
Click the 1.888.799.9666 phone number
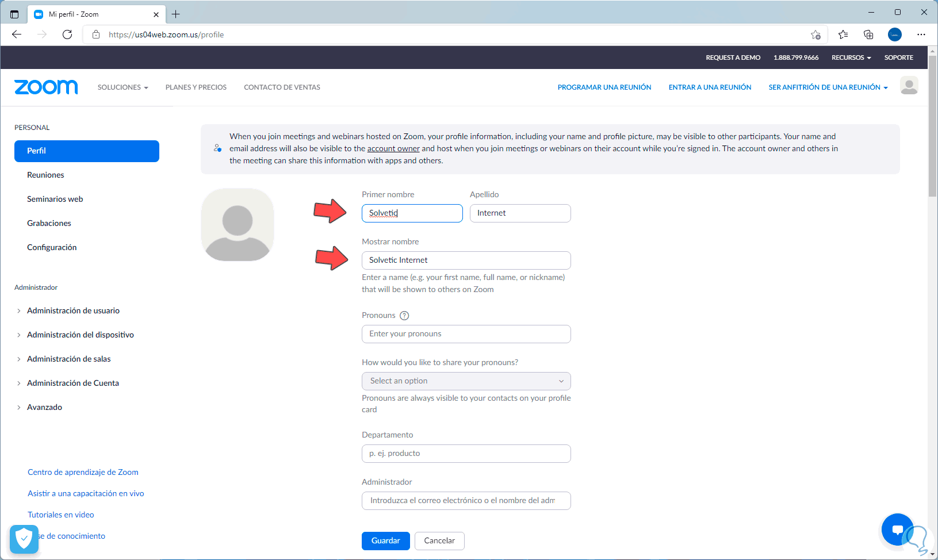point(796,57)
